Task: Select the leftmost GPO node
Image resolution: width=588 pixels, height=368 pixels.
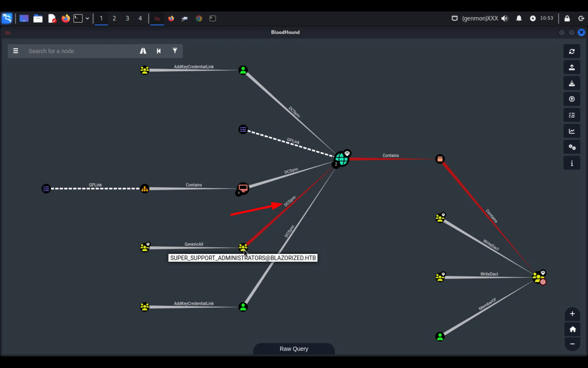Action: tap(46, 189)
